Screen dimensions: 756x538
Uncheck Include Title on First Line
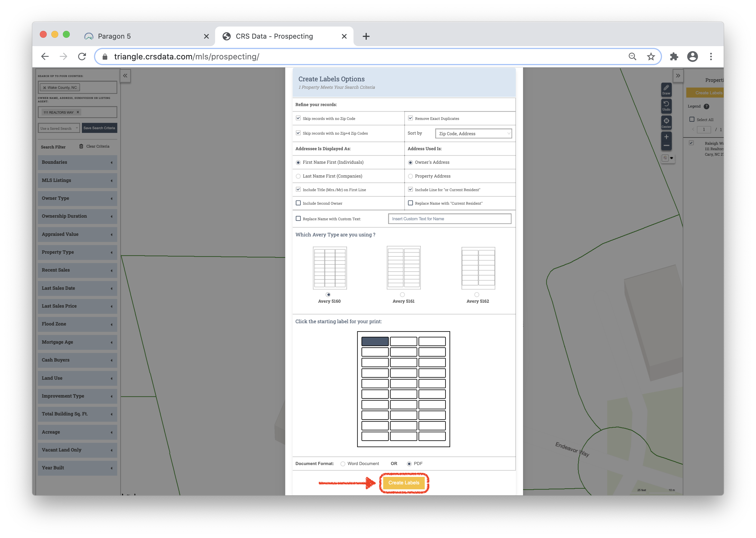298,189
